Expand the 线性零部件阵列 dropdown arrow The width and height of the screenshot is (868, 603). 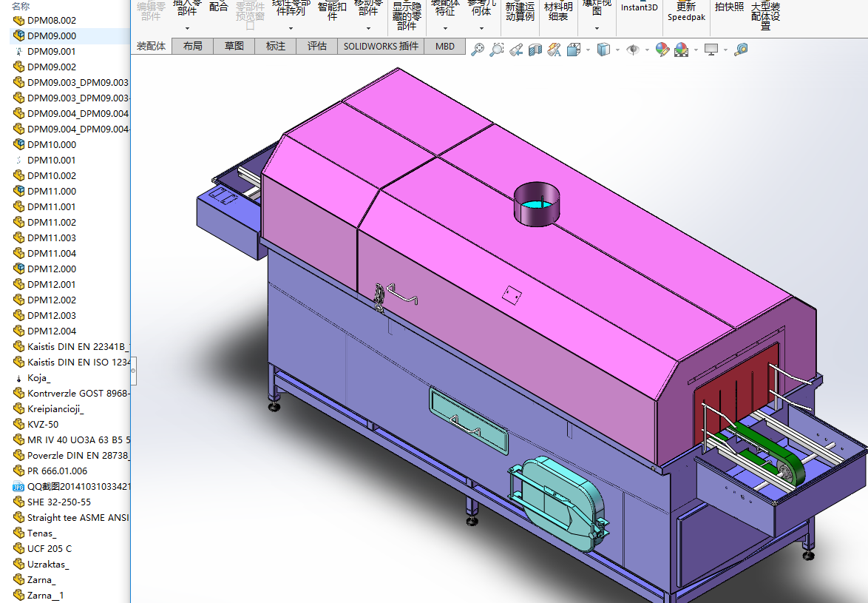291,29
